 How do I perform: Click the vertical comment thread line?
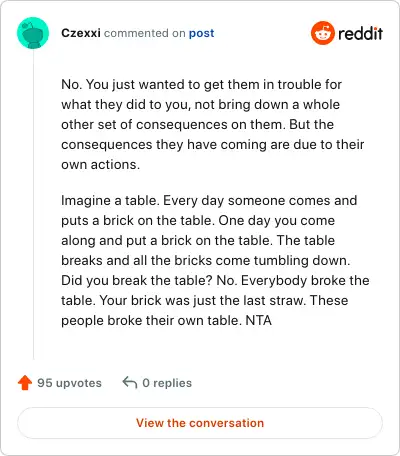33,204
